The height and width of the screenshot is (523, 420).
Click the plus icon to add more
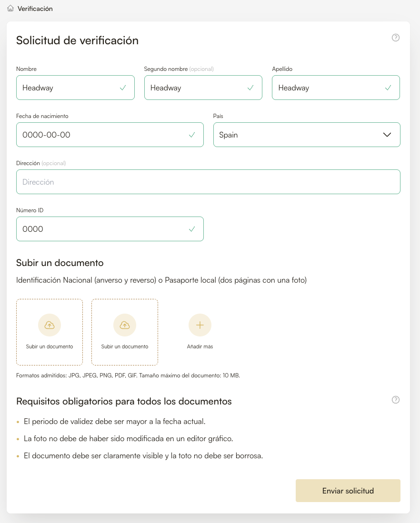200,325
